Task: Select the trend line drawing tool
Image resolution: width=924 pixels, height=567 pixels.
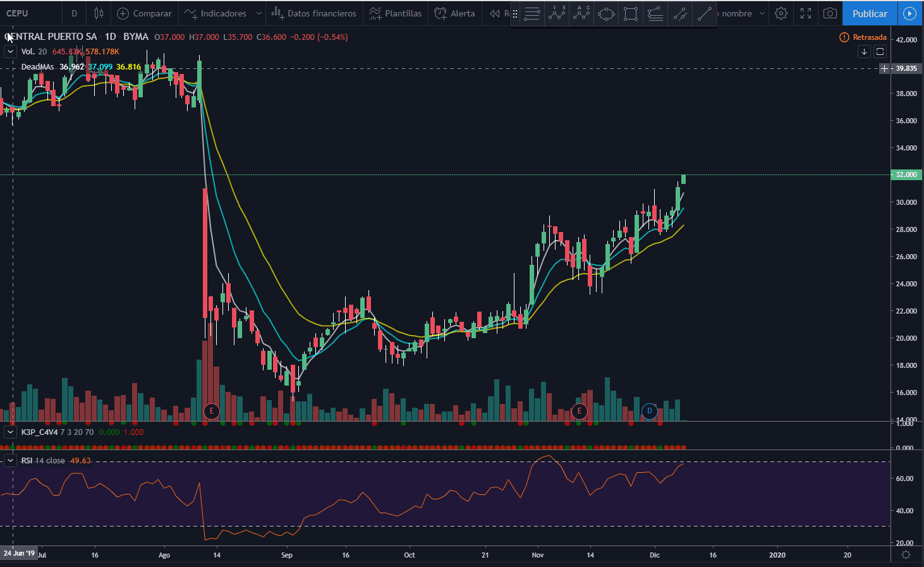Action: pyautogui.click(x=705, y=14)
